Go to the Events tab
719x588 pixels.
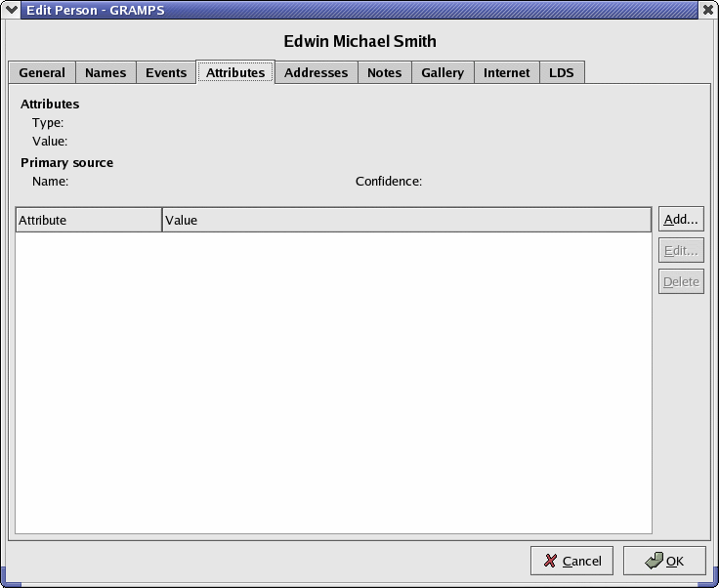pos(166,72)
